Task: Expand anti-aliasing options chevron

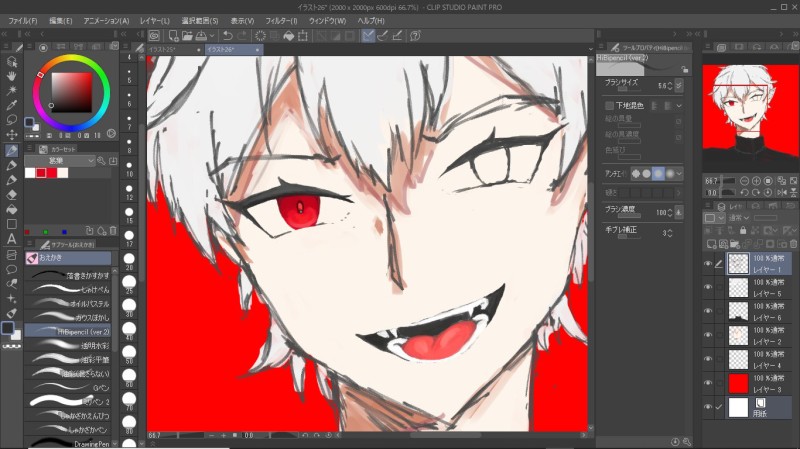Action: pyautogui.click(x=679, y=173)
